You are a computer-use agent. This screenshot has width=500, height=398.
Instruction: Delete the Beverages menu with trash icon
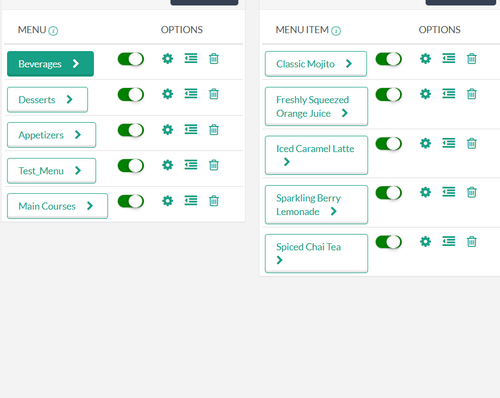pyautogui.click(x=214, y=59)
